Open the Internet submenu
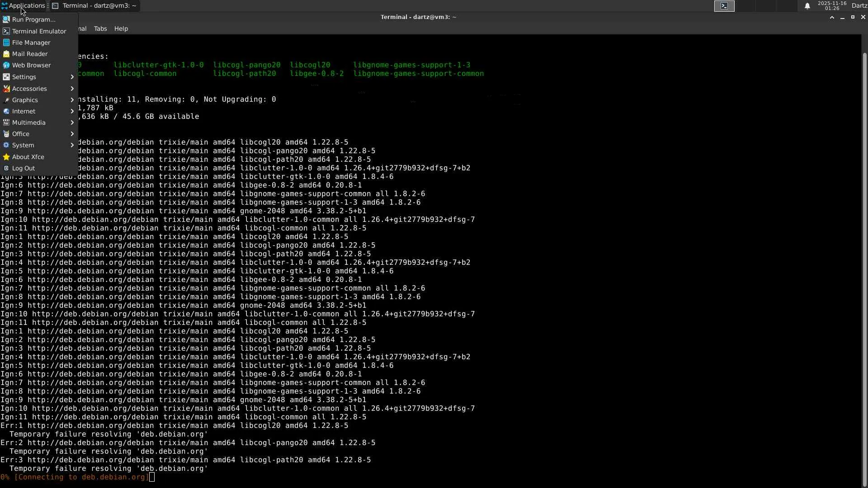 (24, 111)
